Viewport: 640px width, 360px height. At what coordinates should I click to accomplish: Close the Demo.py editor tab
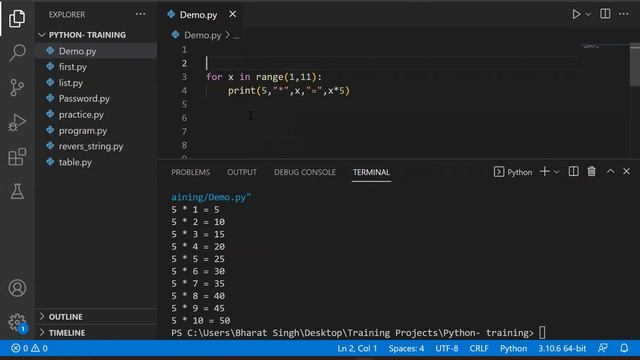[233, 14]
